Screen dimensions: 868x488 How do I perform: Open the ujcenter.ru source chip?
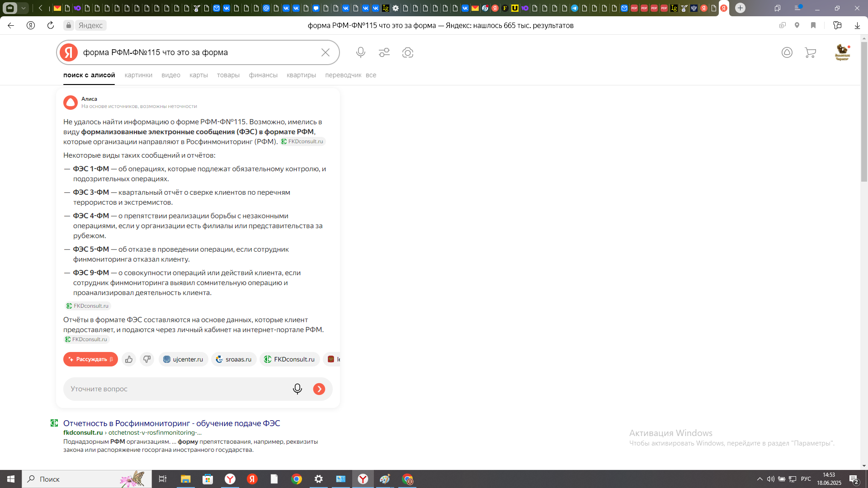(183, 359)
